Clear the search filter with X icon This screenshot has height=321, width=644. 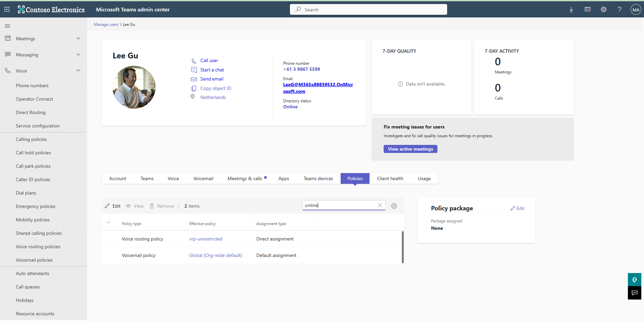click(380, 205)
